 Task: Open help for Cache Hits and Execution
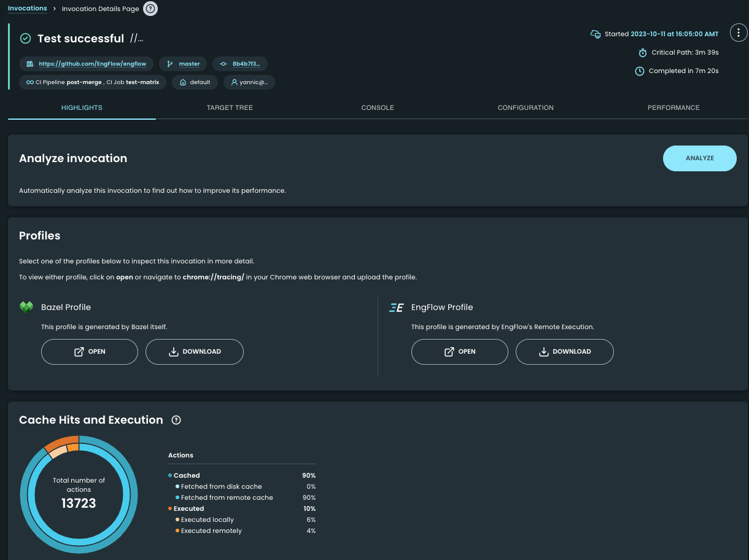pos(176,420)
